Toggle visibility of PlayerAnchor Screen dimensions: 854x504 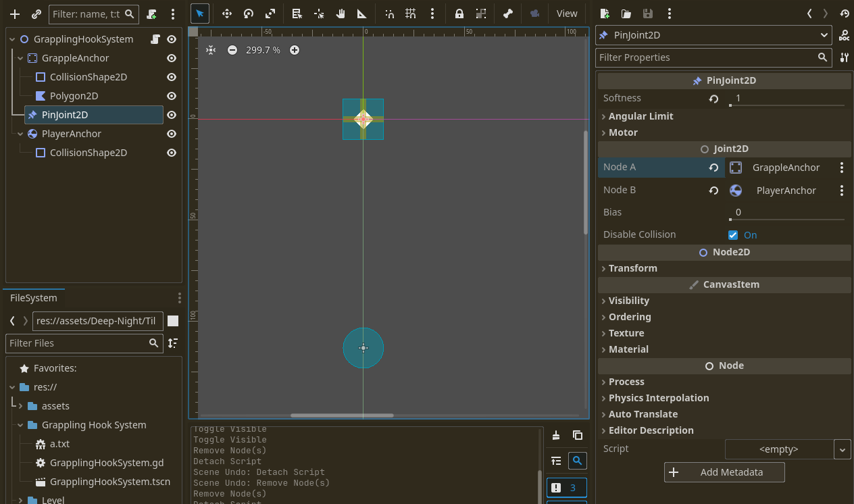[x=171, y=134]
